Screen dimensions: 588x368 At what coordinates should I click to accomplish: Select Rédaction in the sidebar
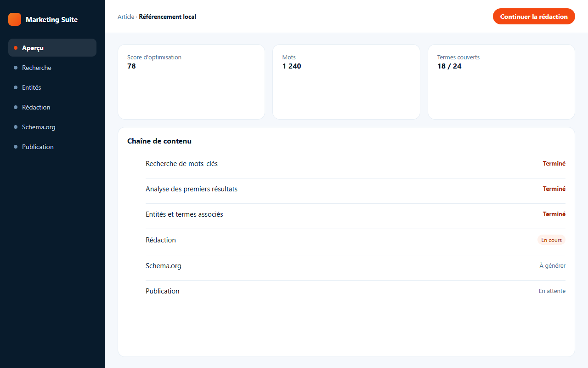52,107
